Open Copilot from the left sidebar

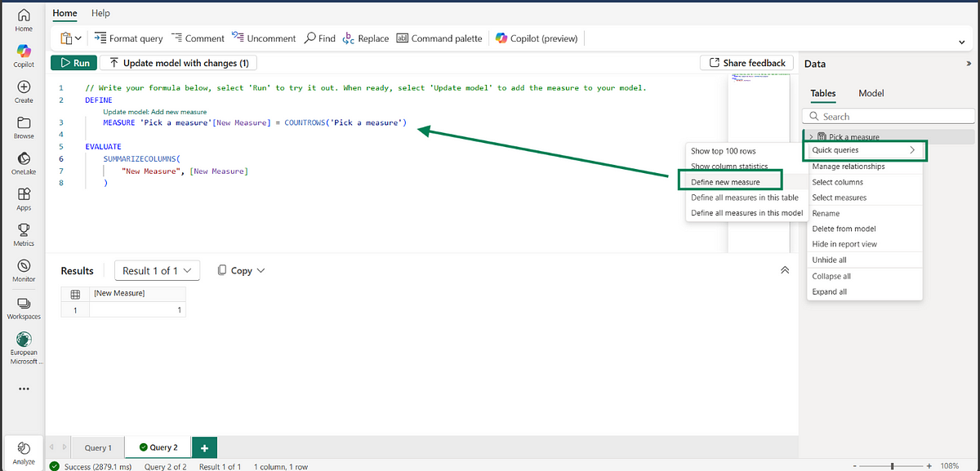pos(24,50)
